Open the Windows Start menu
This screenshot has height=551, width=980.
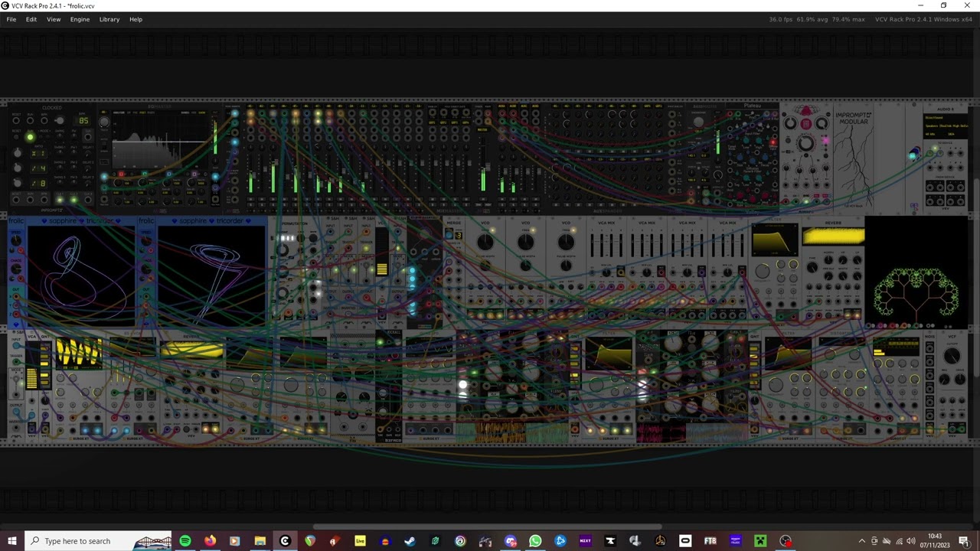coord(11,541)
